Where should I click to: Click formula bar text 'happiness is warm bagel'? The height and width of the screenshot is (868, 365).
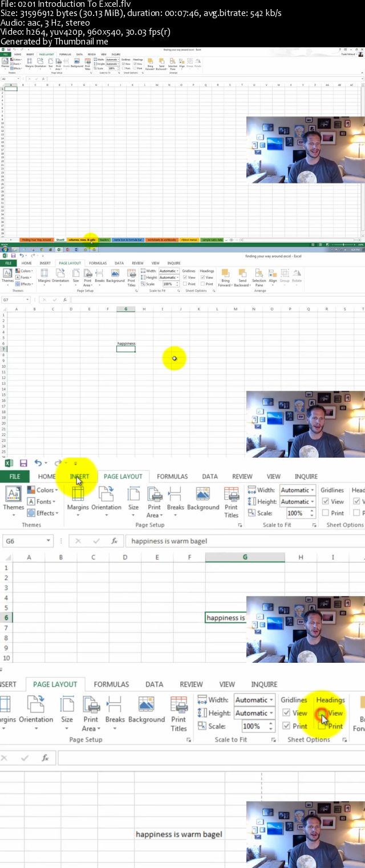point(169,541)
